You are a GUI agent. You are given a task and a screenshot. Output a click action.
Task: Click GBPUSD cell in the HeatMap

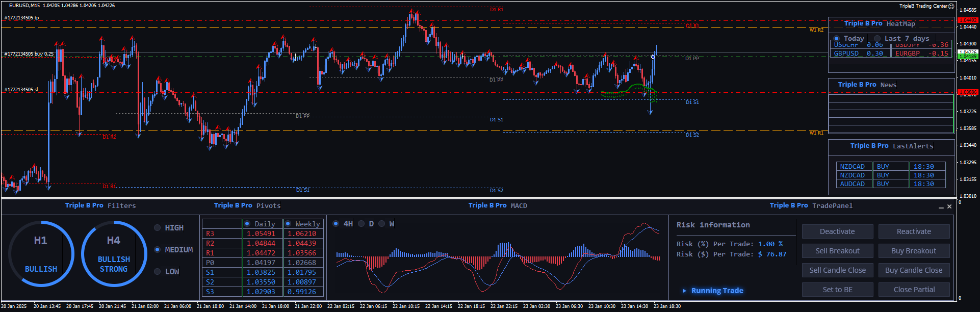pos(846,54)
